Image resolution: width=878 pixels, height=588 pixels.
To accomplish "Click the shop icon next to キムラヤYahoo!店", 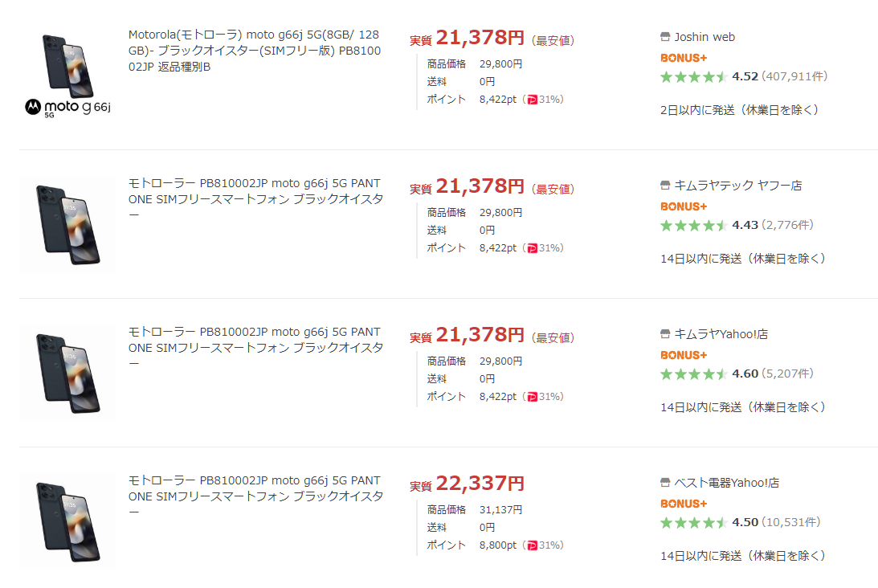I will tap(665, 334).
